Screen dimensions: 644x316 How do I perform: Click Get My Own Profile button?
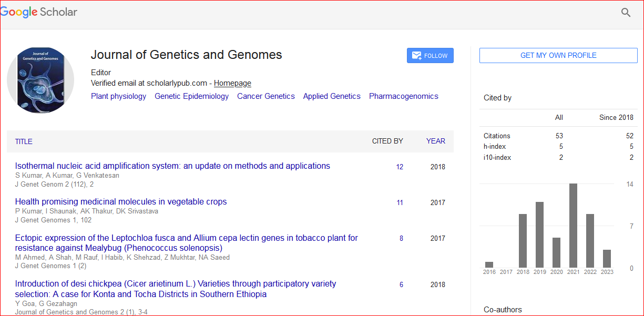tap(558, 55)
